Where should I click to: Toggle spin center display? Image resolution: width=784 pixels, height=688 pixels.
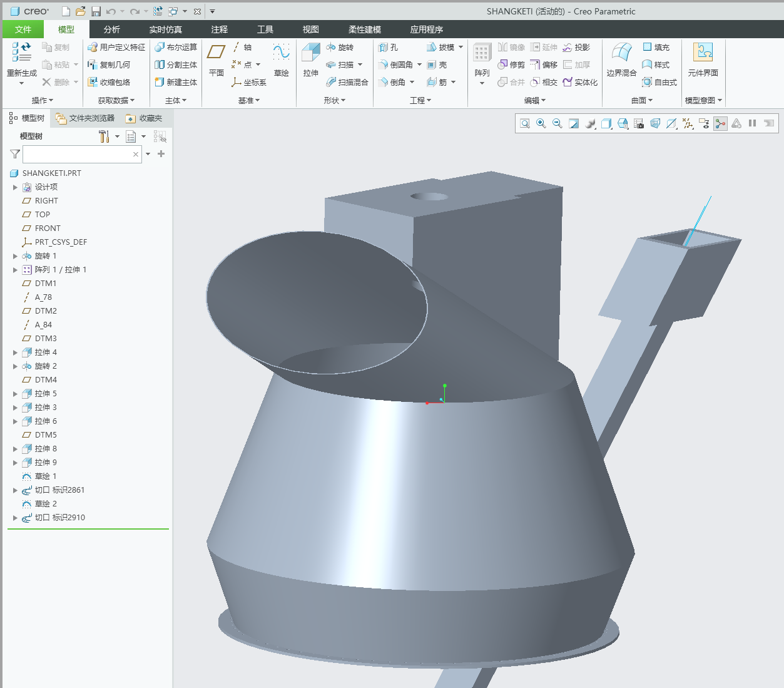click(720, 124)
